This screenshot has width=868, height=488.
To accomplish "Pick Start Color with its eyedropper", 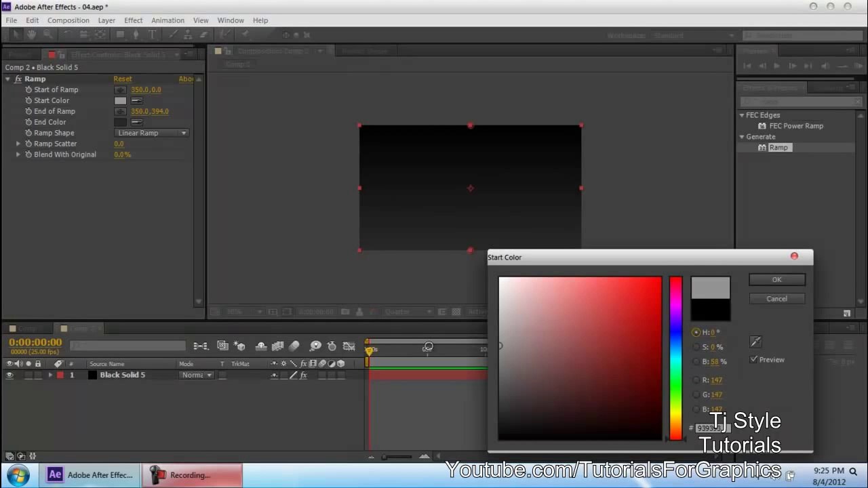I will [x=137, y=100].
